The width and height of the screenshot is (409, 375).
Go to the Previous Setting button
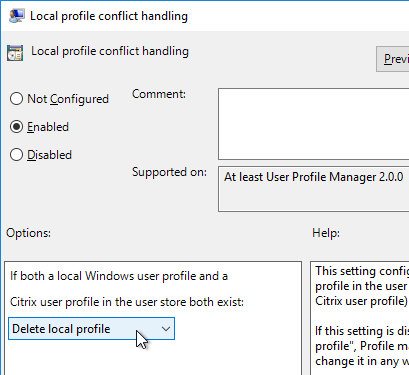coord(393,59)
